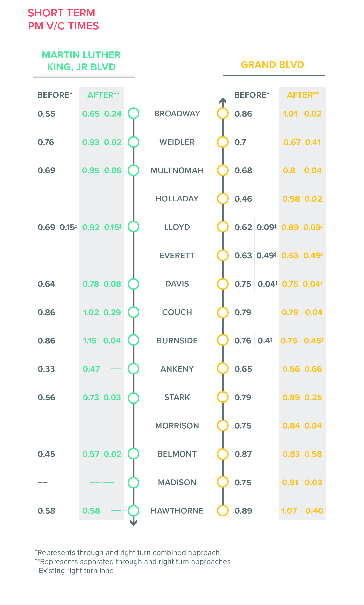Click the green circle marker beside Broadway
Screen dimensions: 364x605
(x=133, y=113)
